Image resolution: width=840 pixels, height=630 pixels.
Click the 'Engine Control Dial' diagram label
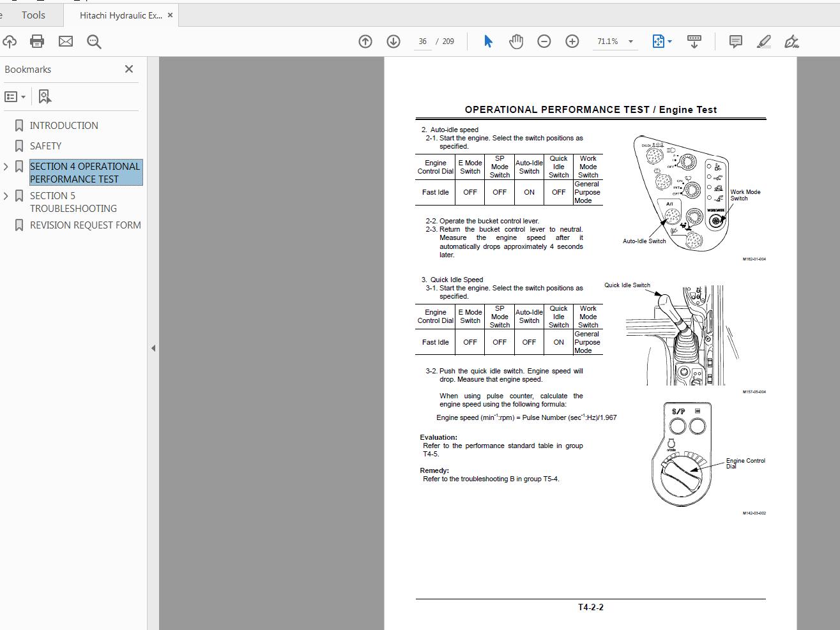[x=745, y=463]
